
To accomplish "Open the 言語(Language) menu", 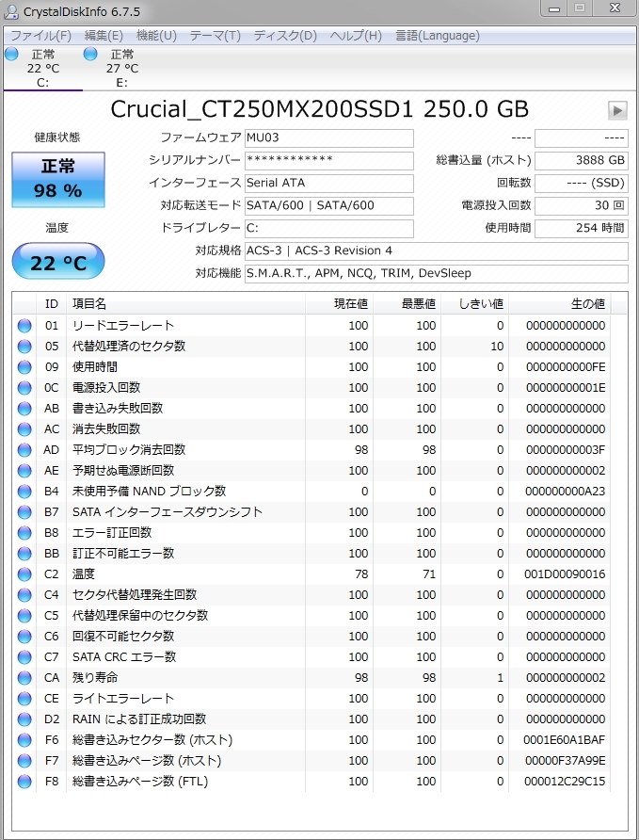I will 438,36.
